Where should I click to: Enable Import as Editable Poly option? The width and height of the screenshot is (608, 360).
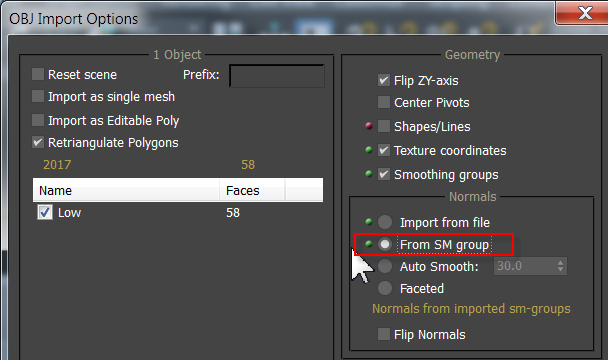pos(38,120)
